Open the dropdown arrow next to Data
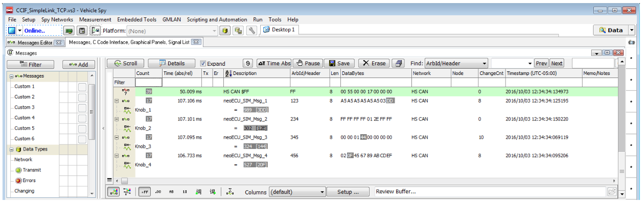Screen dimensions: 644x202 pos(631,30)
